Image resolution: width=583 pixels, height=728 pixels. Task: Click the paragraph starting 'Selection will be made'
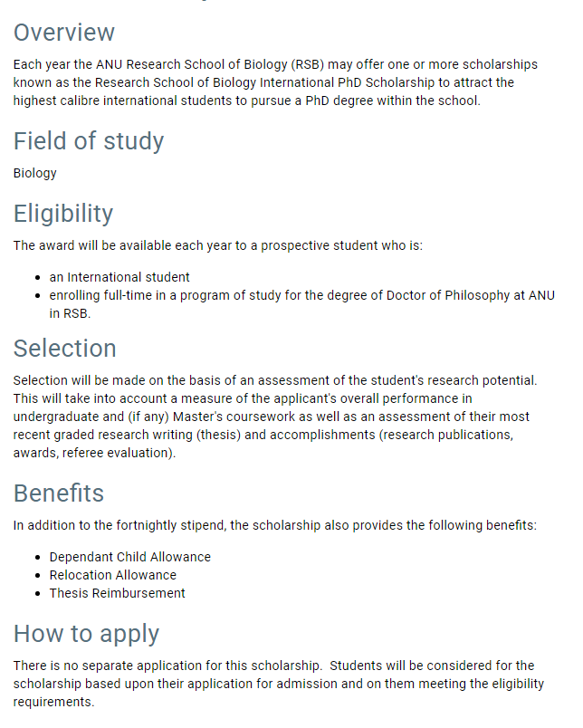click(275, 417)
